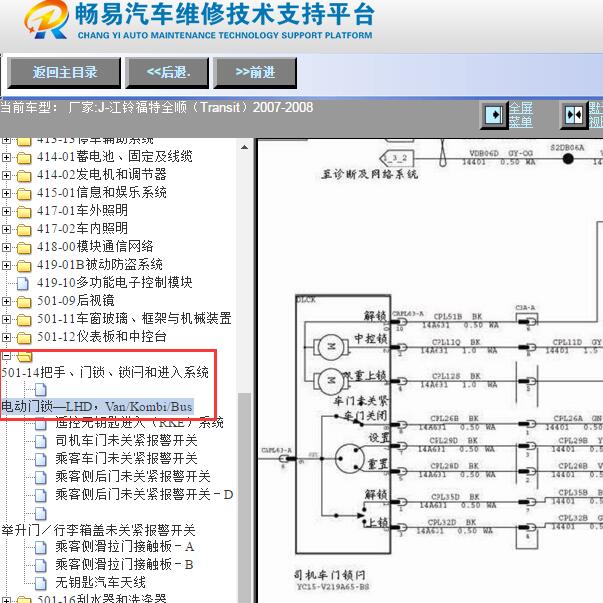Open 无钥匙汽车天线 item

(100, 583)
